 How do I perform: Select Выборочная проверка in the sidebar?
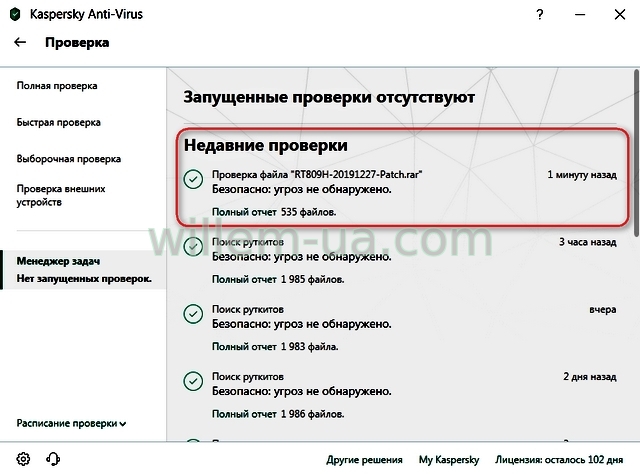point(69,158)
